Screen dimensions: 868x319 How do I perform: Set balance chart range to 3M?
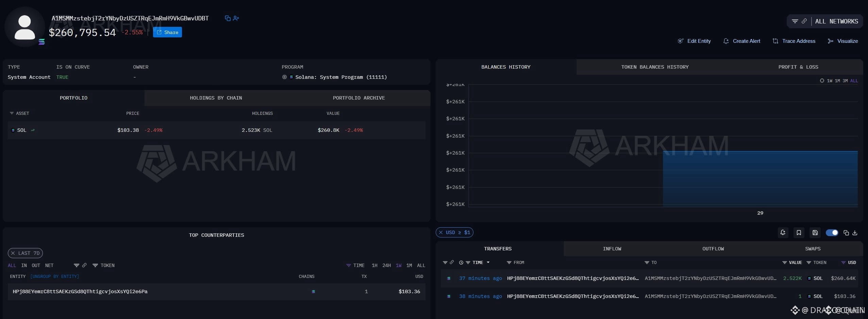pyautogui.click(x=845, y=81)
